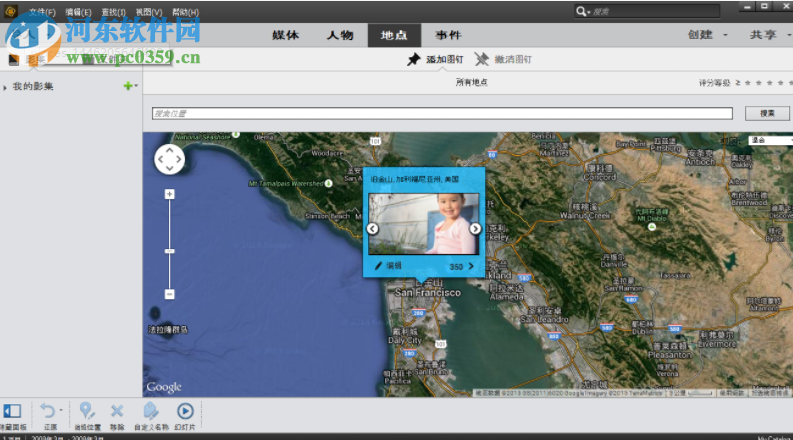
Task: Click the 添加图钉 pin icon
Action: pyautogui.click(x=414, y=59)
